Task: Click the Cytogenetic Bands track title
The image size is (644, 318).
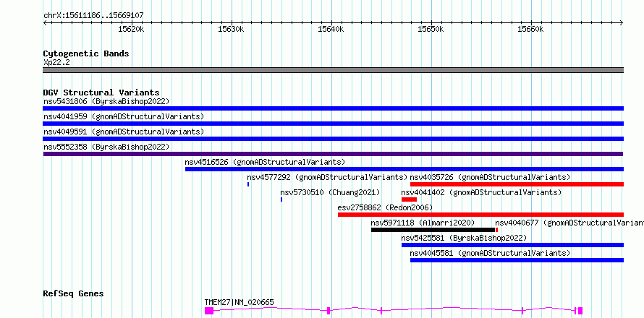Action: (x=86, y=53)
